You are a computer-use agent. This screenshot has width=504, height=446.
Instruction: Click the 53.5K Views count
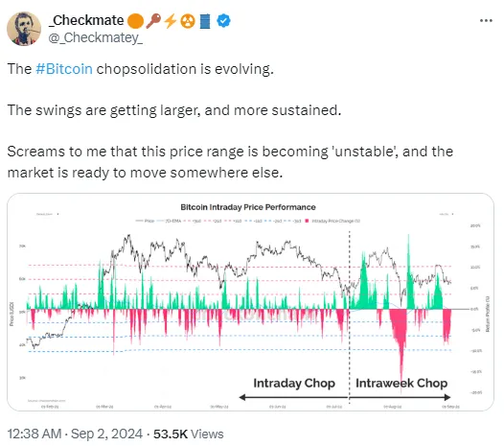(x=189, y=434)
